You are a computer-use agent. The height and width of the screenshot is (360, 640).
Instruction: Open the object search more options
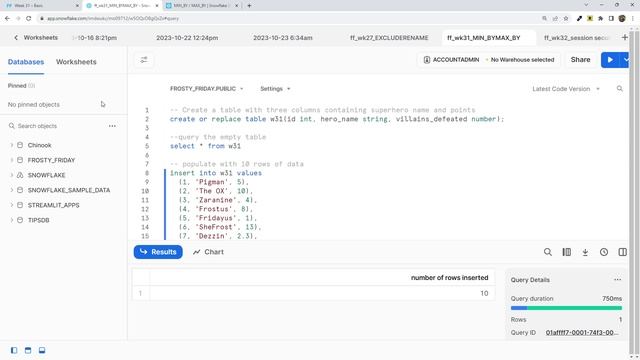coord(112,126)
